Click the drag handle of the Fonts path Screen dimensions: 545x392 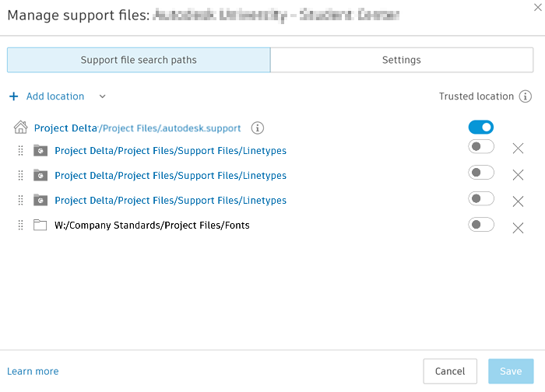click(x=20, y=226)
